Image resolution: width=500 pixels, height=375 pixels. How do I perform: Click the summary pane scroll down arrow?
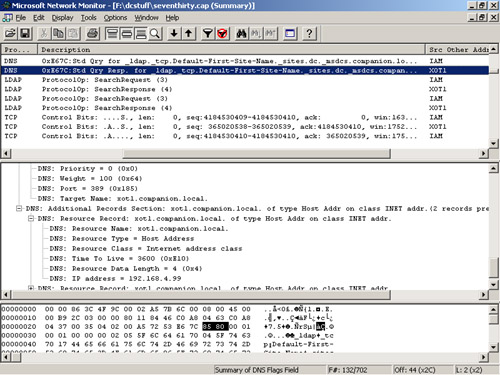point(494,143)
